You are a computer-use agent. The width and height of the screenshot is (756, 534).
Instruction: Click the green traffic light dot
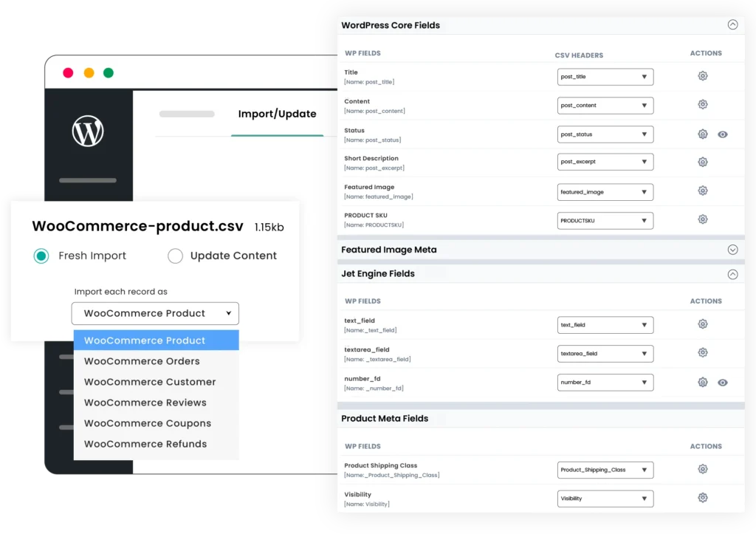(x=109, y=73)
